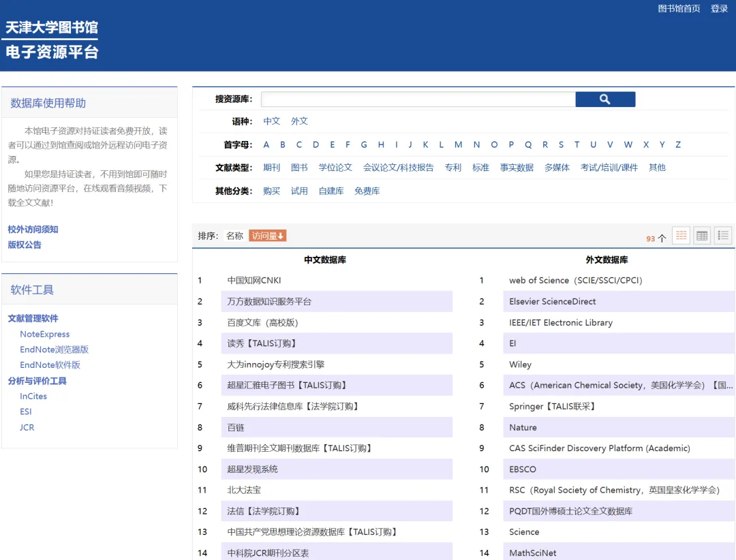Open 校外访问须知 notice link
Screen dimensions: 736x560
pos(33,230)
